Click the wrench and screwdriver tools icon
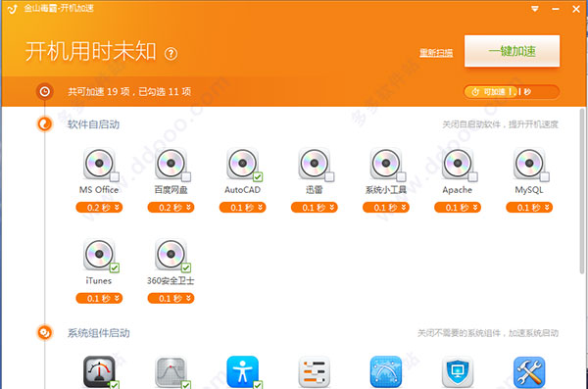The height and width of the screenshot is (389, 588). pyautogui.click(x=529, y=371)
